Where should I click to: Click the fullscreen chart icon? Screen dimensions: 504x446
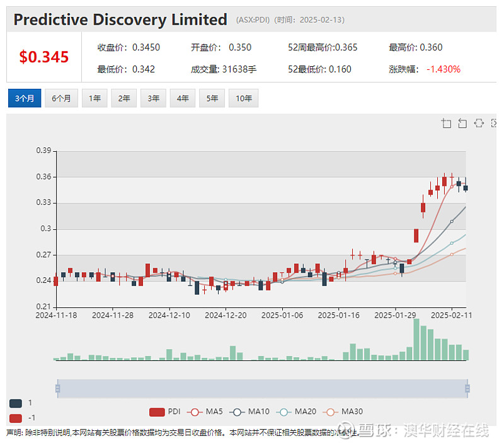tap(495, 123)
